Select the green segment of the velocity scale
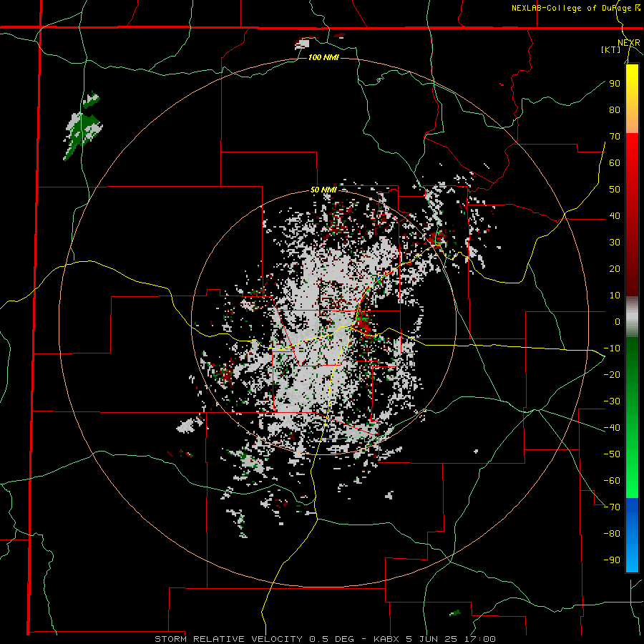This screenshot has height=644, width=644. (x=632, y=417)
